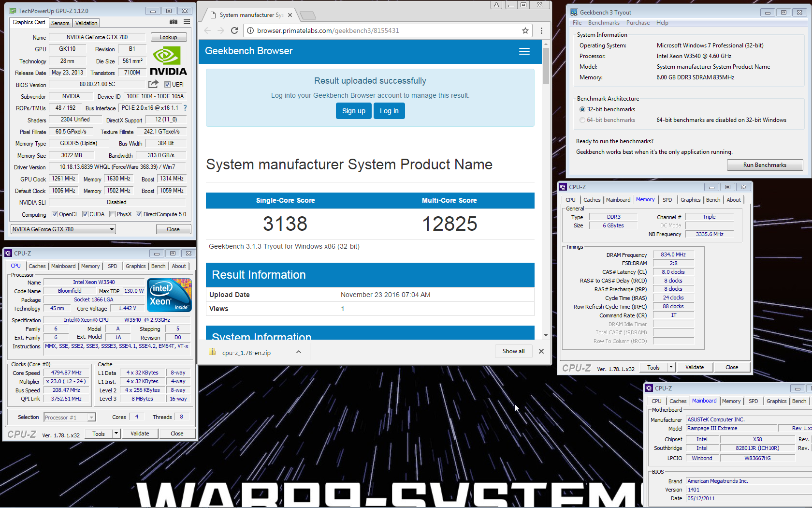Click Close button in the GPU-Z window
Image resolution: width=812 pixels, height=508 pixels.
[x=173, y=229]
